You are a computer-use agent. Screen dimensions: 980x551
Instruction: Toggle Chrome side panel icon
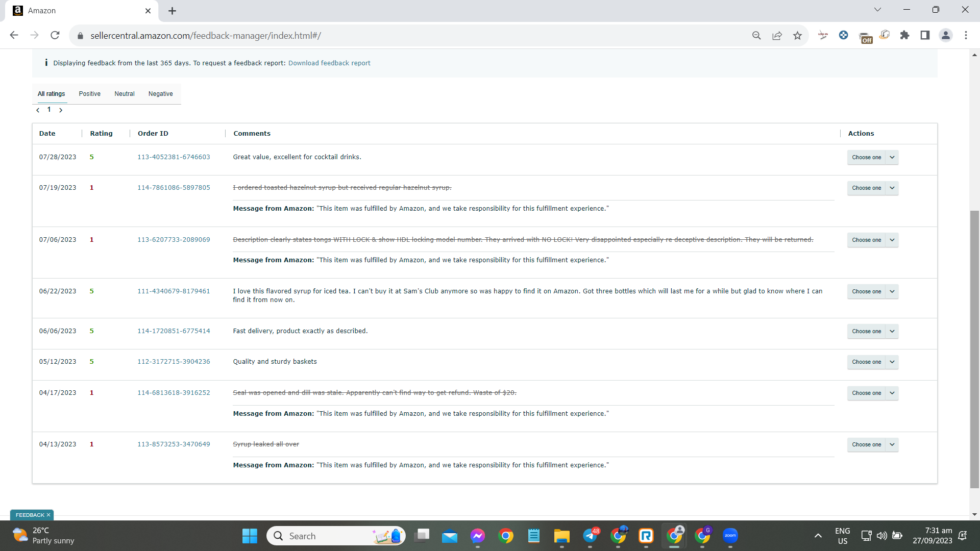(x=925, y=35)
